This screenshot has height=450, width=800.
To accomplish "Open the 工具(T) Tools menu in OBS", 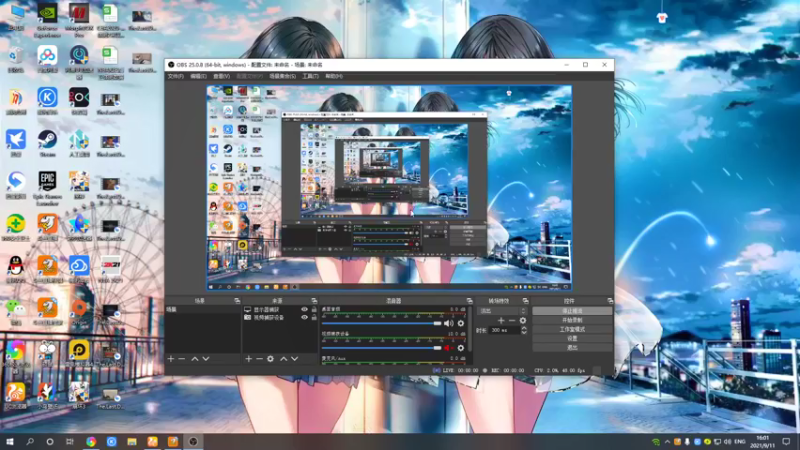I will click(310, 76).
